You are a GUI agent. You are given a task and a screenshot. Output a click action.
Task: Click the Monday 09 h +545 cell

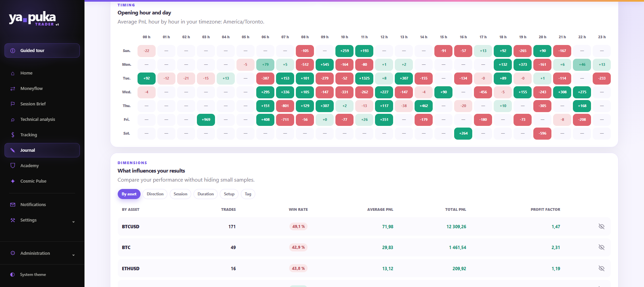click(x=325, y=65)
